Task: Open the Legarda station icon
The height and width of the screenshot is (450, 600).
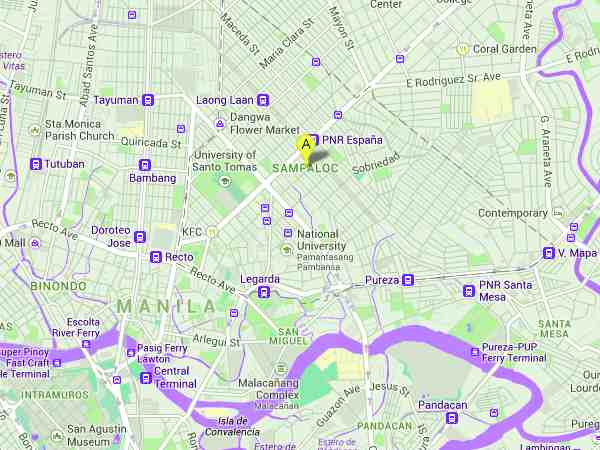Action: tap(264, 293)
